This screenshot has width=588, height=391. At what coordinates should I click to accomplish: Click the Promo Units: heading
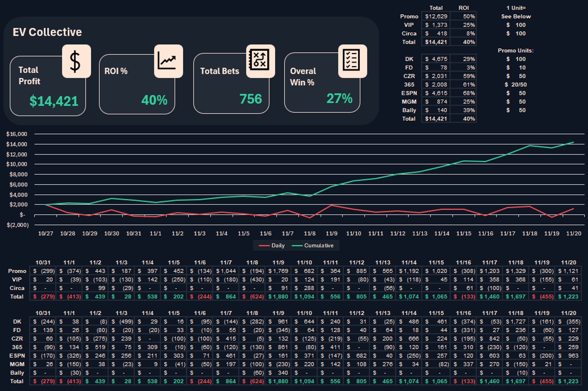click(516, 51)
